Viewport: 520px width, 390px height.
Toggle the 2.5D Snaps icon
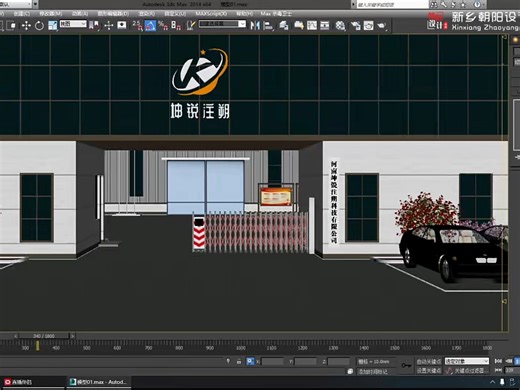pos(137,26)
